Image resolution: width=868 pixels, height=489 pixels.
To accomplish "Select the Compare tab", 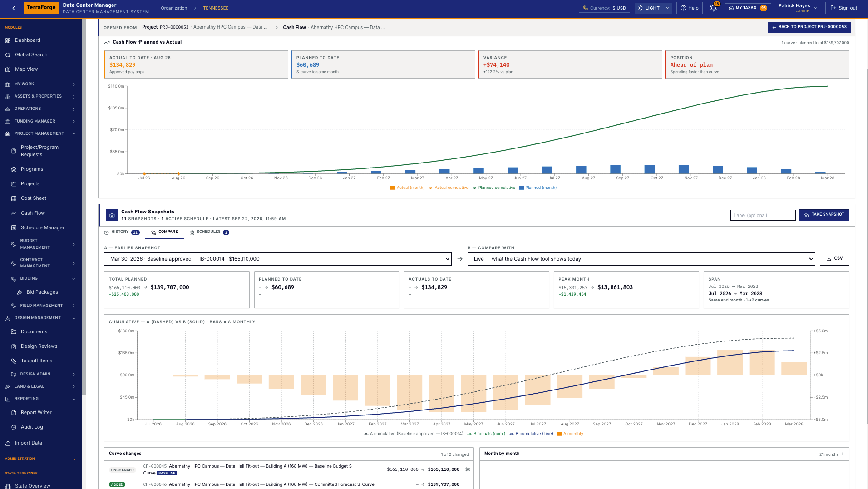I will point(164,232).
